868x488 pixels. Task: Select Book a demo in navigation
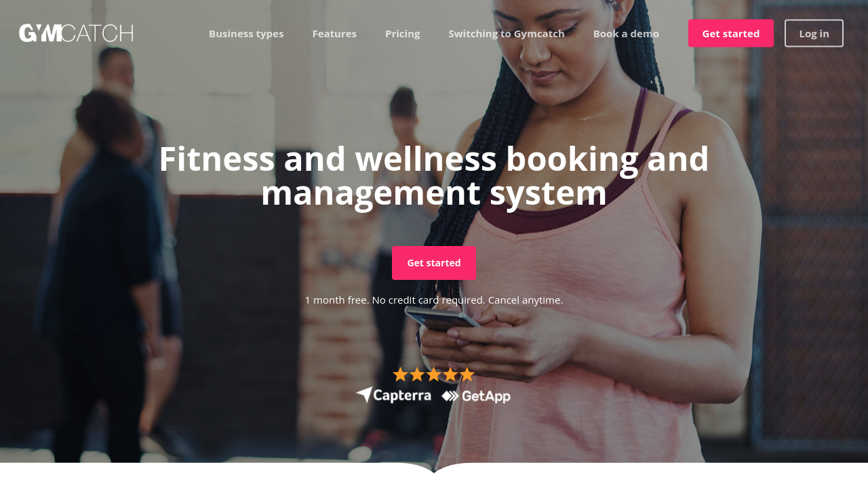[x=626, y=33]
